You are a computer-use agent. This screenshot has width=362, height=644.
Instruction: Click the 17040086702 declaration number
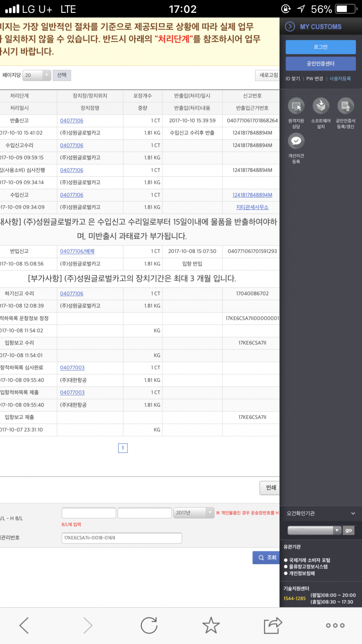pos(252,293)
